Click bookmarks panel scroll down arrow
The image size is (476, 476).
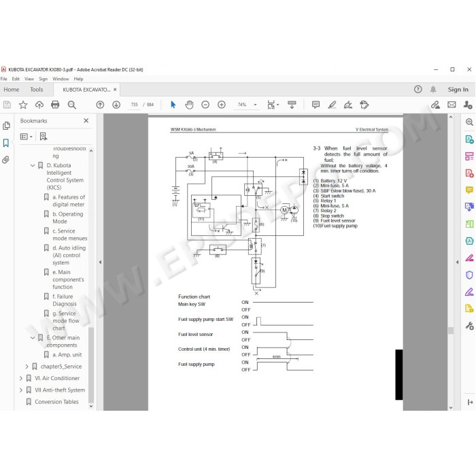click(91, 406)
